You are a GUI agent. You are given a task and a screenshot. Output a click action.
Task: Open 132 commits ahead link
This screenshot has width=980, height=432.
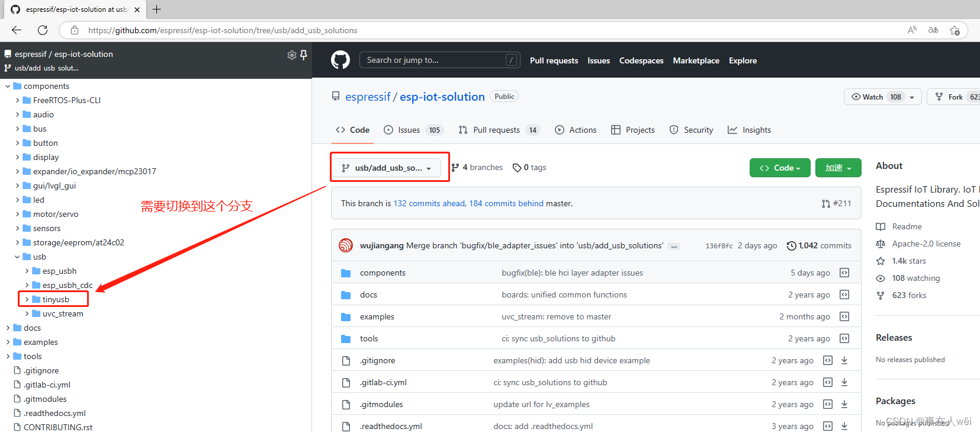(x=429, y=203)
